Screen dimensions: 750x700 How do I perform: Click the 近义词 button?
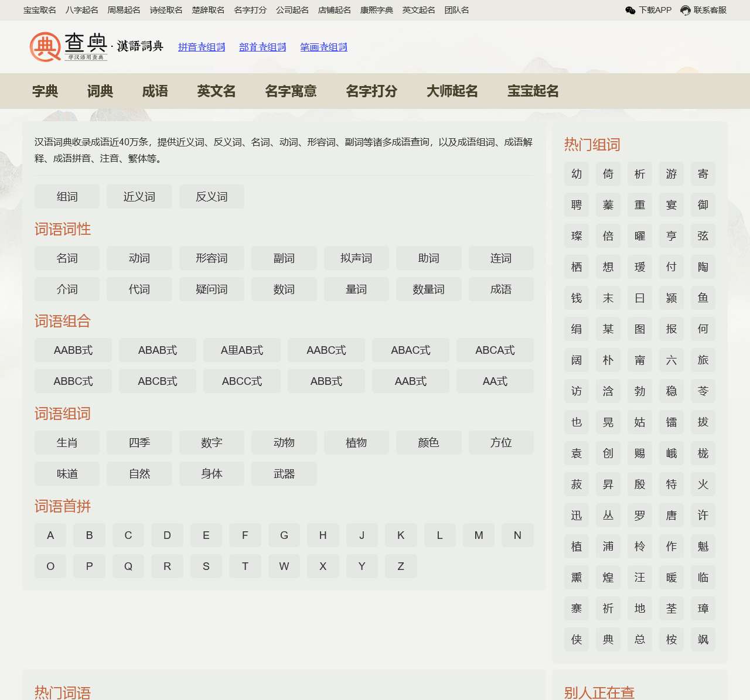139,197
